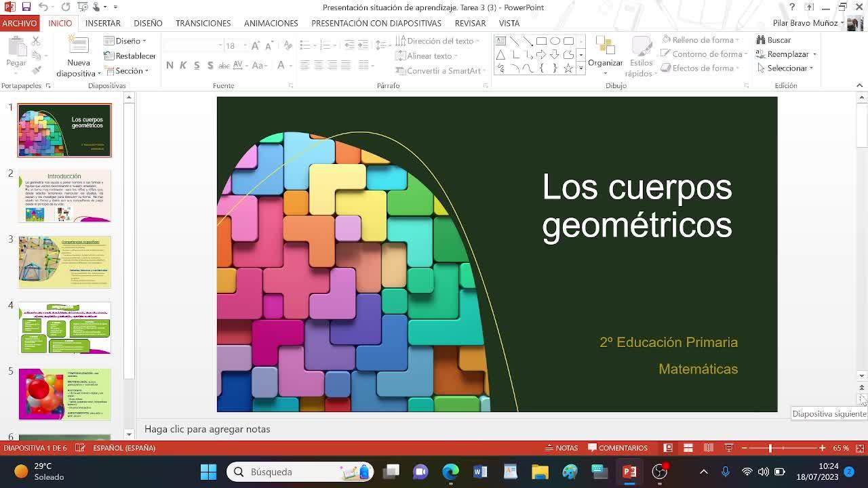This screenshot has height=488, width=868.
Task: Click the Nueva diapositiva icon
Action: tap(79, 46)
